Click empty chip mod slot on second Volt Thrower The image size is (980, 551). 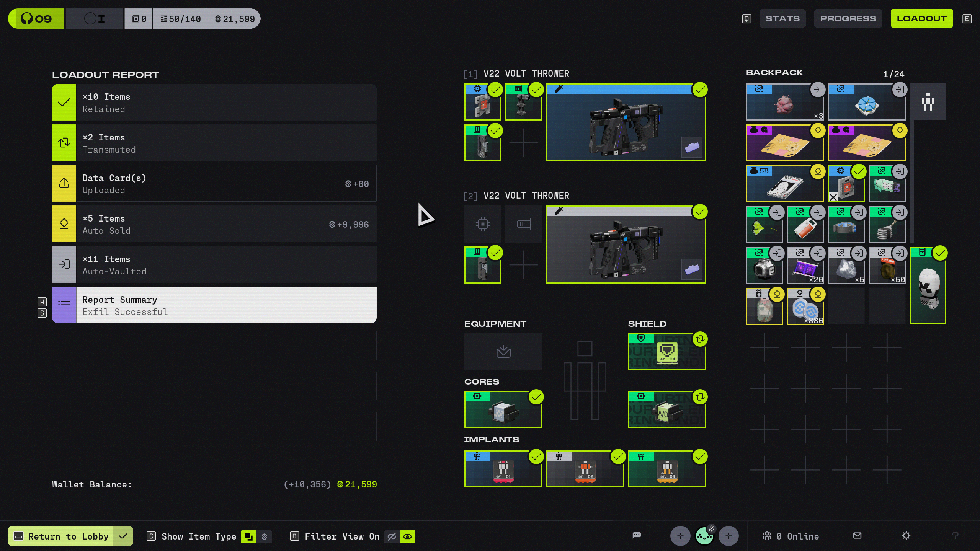click(x=483, y=224)
